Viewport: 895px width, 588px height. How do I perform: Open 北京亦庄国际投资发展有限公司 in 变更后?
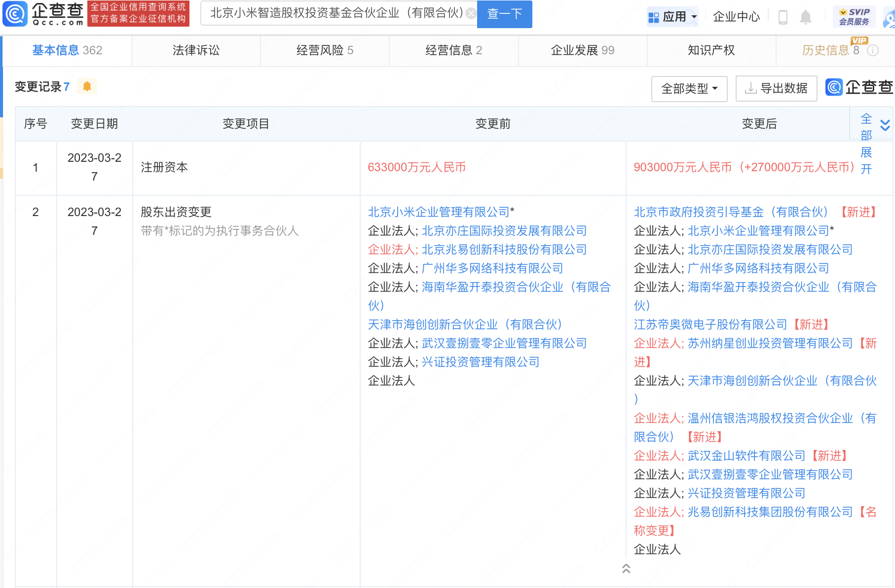click(770, 250)
